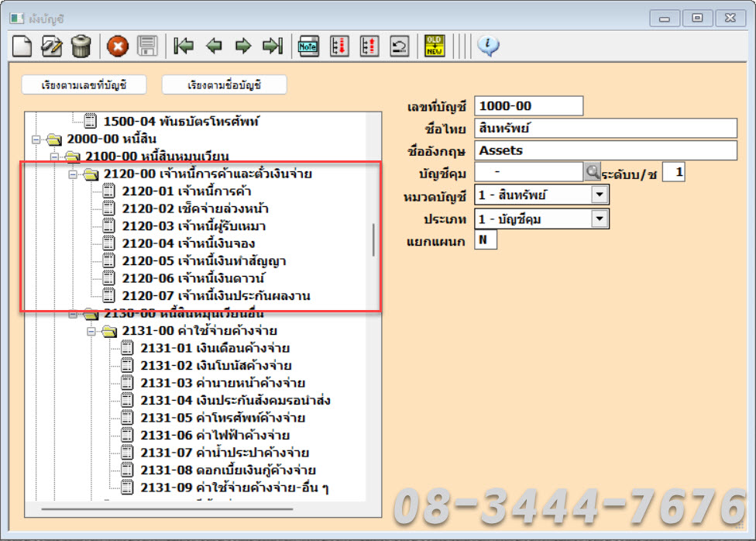Collapse the 2000-00 หนี้สิน tree node

click(x=36, y=140)
